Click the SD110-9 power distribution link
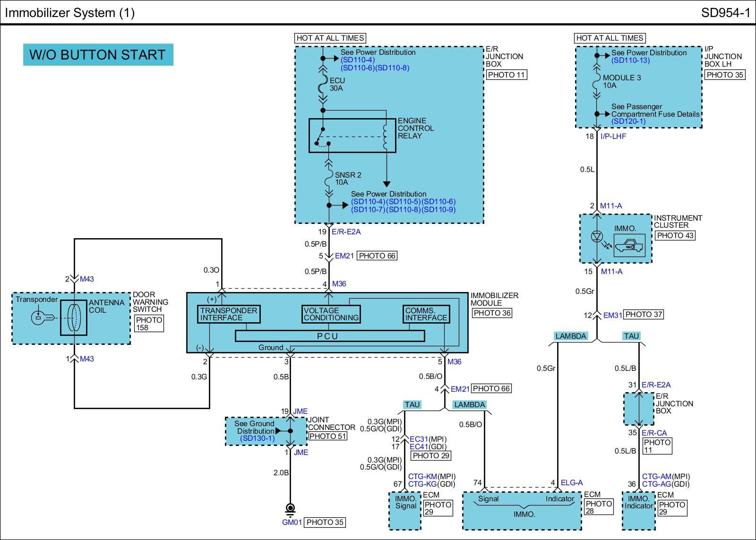756x540 pixels. 439,209
